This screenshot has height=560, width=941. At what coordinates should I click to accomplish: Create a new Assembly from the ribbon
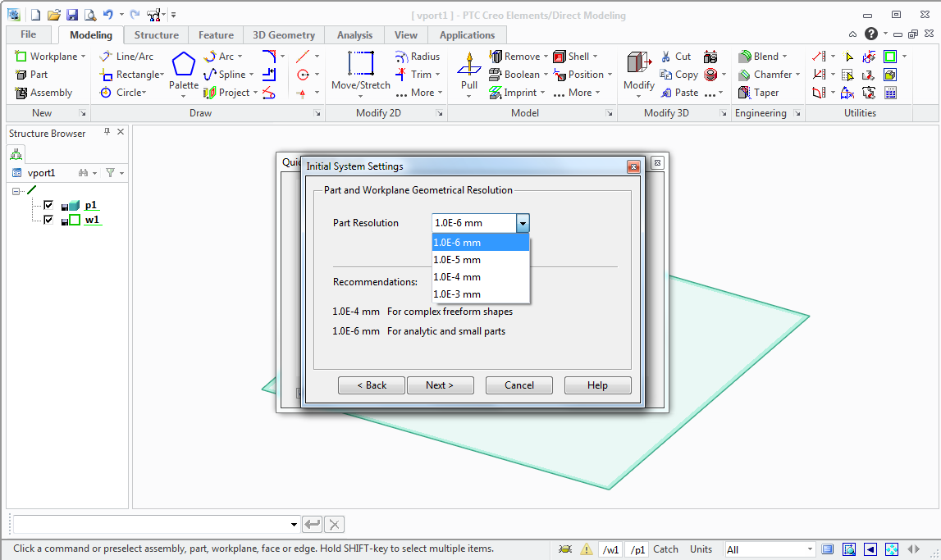[43, 93]
